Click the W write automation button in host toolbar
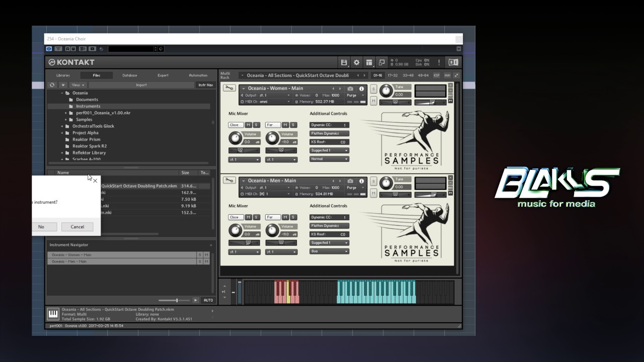Viewport: 644px width, 362px height. tap(73, 49)
